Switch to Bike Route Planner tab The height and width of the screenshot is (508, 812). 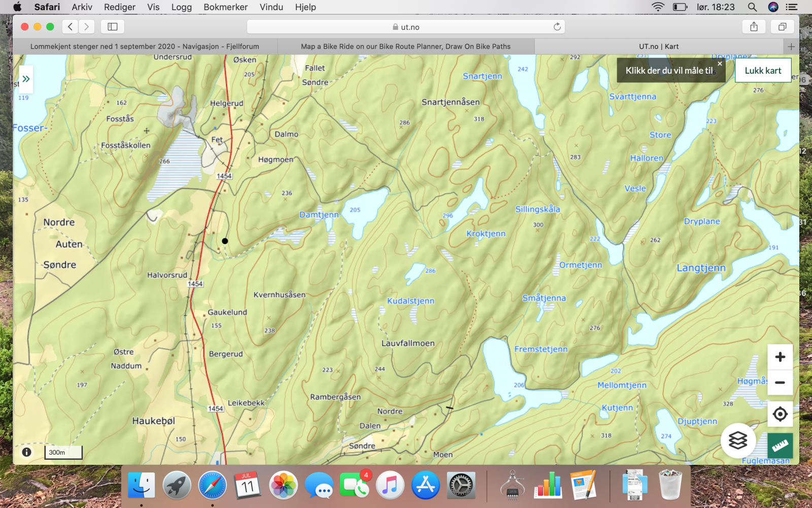pos(405,46)
